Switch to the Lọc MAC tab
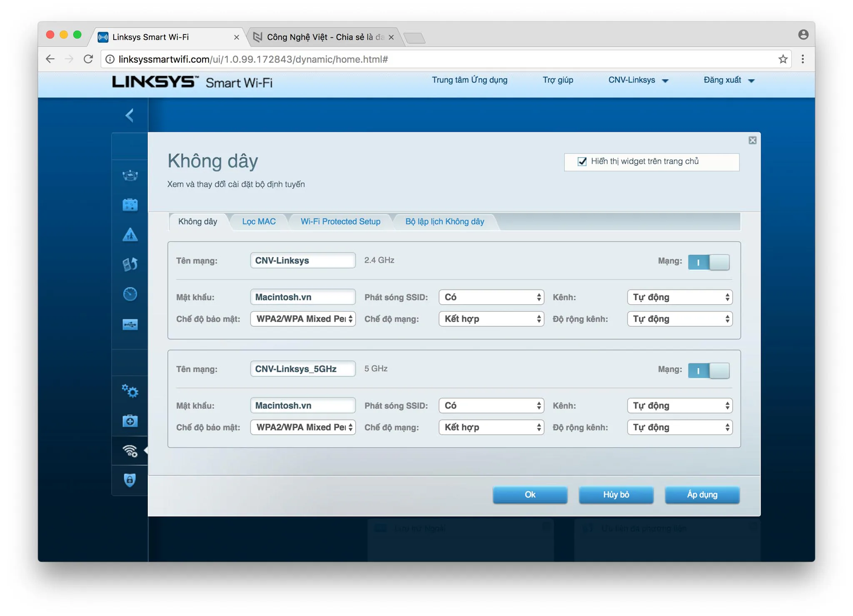The image size is (853, 616). click(x=259, y=221)
